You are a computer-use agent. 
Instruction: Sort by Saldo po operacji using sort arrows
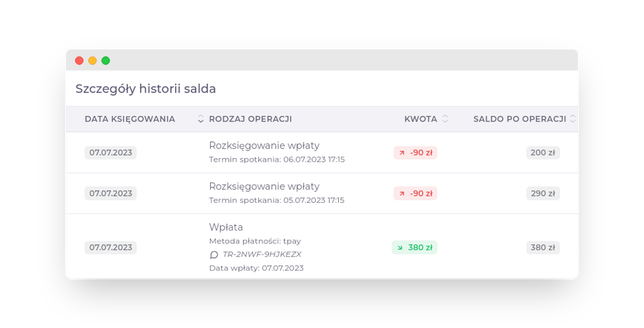tap(573, 119)
